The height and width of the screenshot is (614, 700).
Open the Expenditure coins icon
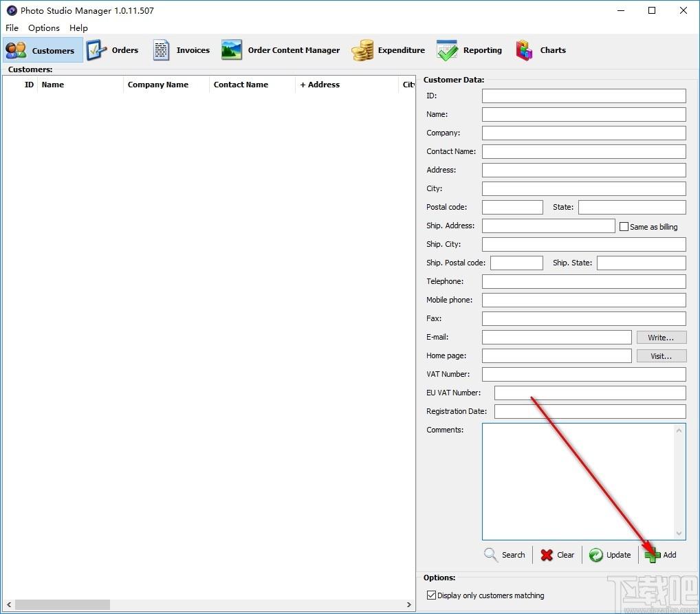[362, 50]
